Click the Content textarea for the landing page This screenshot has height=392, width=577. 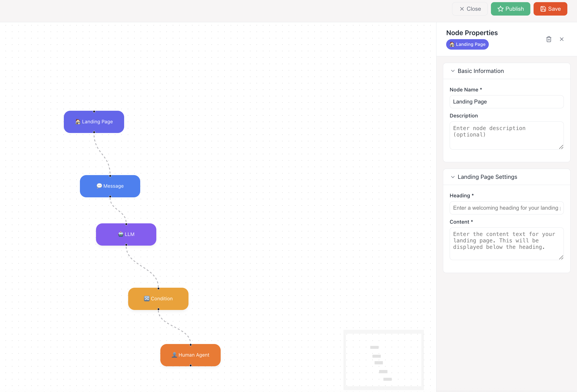tap(506, 243)
